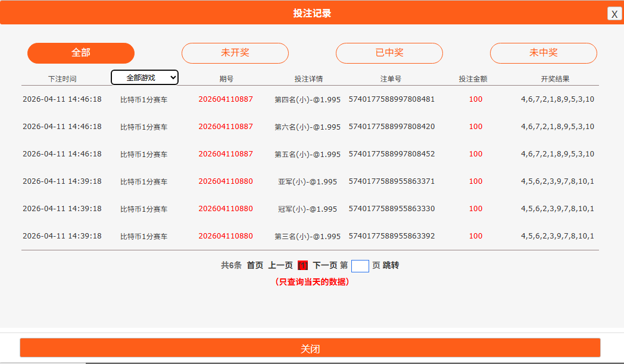Select order number 5740177588997808481

point(392,99)
